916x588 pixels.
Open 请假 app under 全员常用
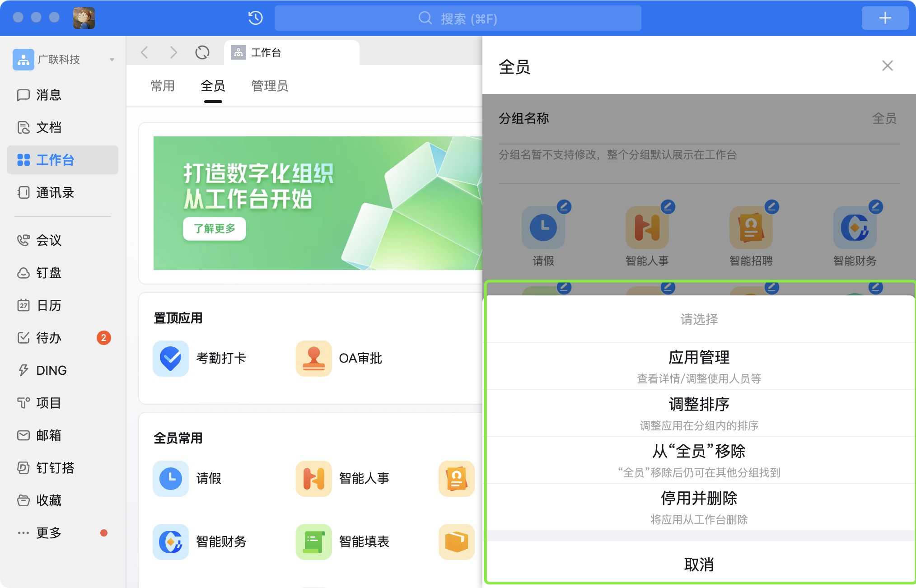click(187, 479)
